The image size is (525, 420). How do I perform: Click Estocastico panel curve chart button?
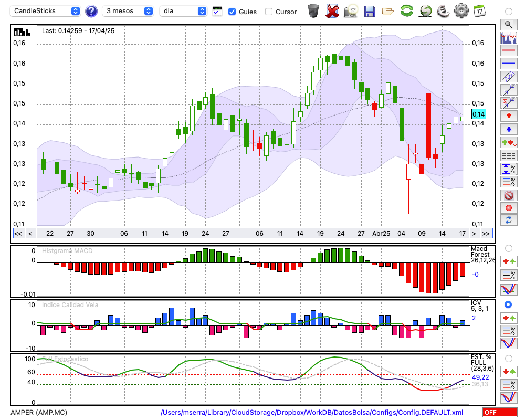tap(509, 397)
